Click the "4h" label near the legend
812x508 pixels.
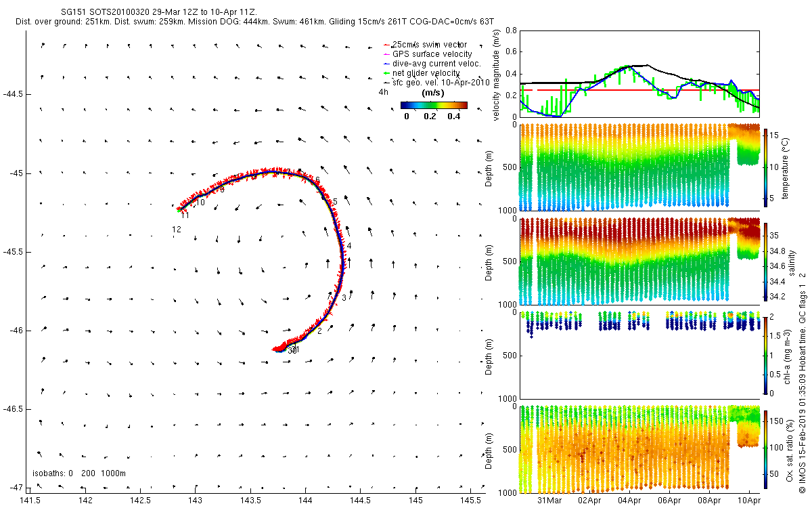tap(383, 92)
